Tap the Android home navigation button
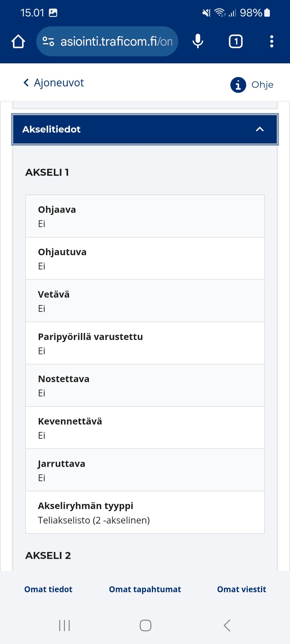290x644 pixels. [x=145, y=626]
